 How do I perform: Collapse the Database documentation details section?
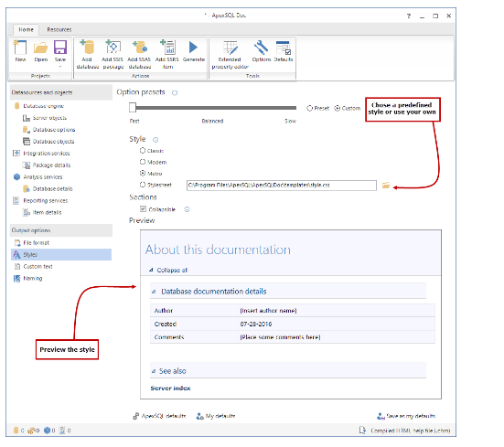coord(154,292)
